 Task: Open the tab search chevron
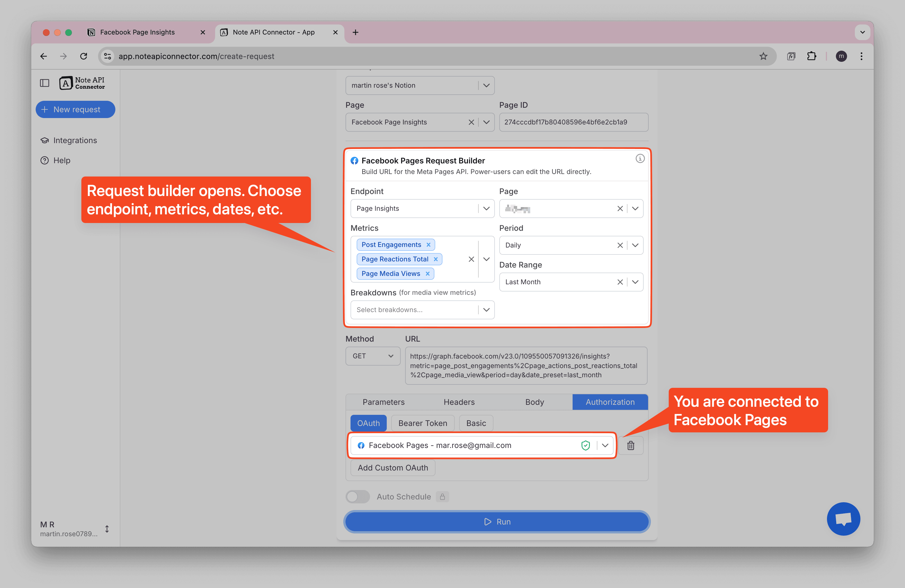(862, 32)
